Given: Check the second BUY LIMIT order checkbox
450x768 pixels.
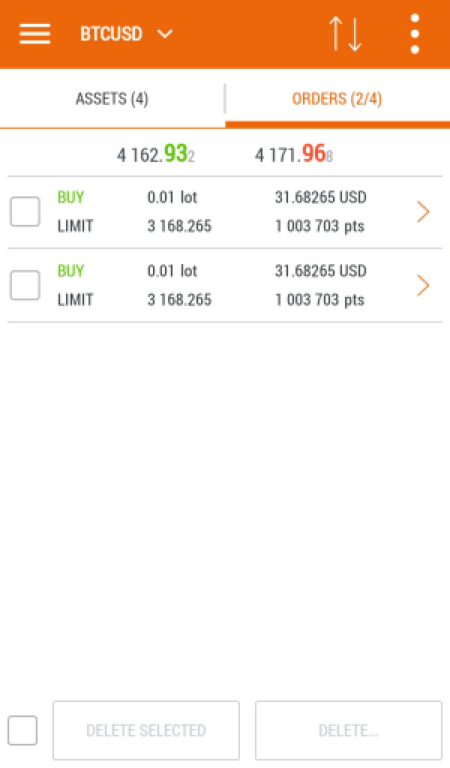Looking at the screenshot, I should pyautogui.click(x=25, y=285).
